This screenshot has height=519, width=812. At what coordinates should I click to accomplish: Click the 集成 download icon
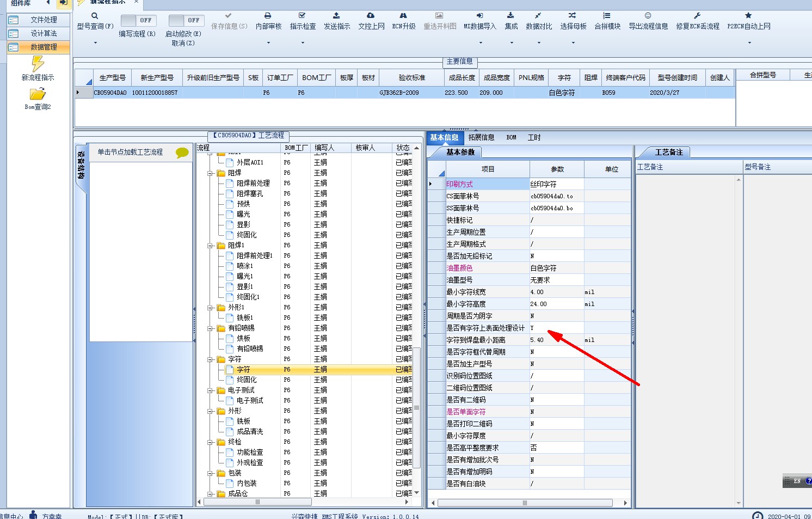[x=510, y=16]
